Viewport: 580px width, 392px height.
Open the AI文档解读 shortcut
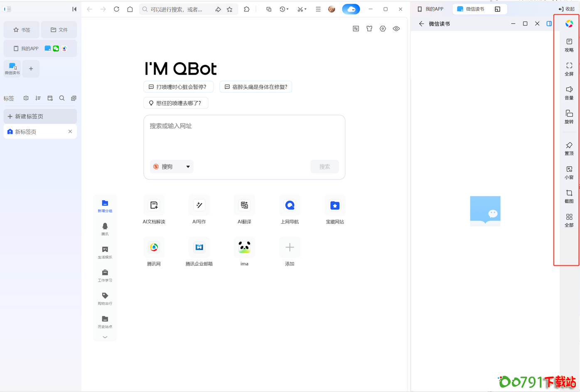(154, 206)
